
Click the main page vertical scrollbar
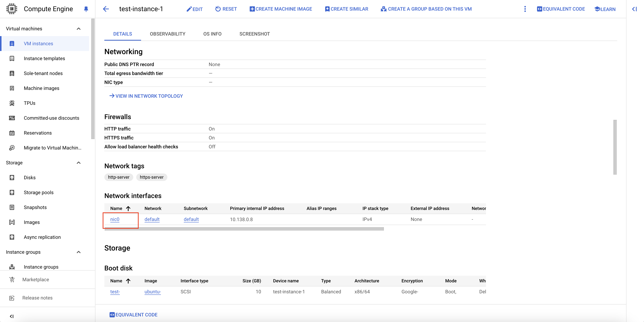(x=615, y=147)
